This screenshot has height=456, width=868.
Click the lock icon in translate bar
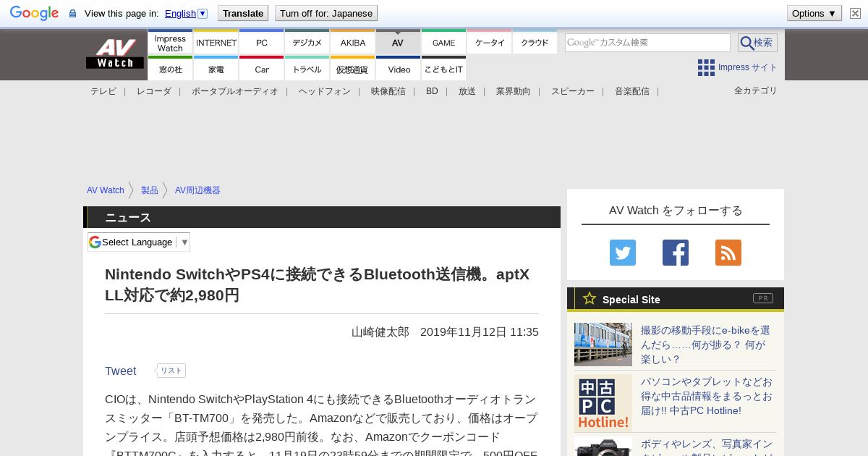point(72,14)
